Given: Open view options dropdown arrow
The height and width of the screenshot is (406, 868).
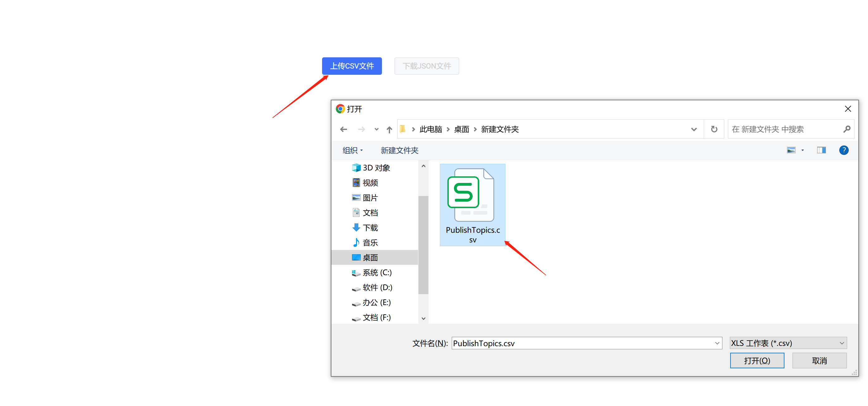Looking at the screenshot, I should click(803, 150).
